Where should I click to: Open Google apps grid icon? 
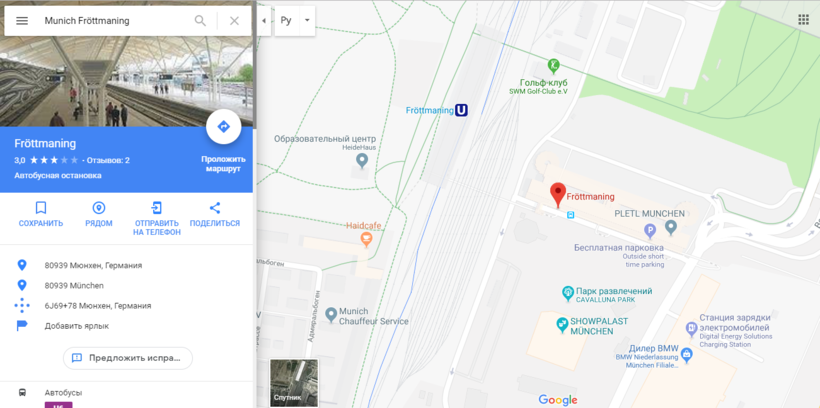tap(803, 20)
